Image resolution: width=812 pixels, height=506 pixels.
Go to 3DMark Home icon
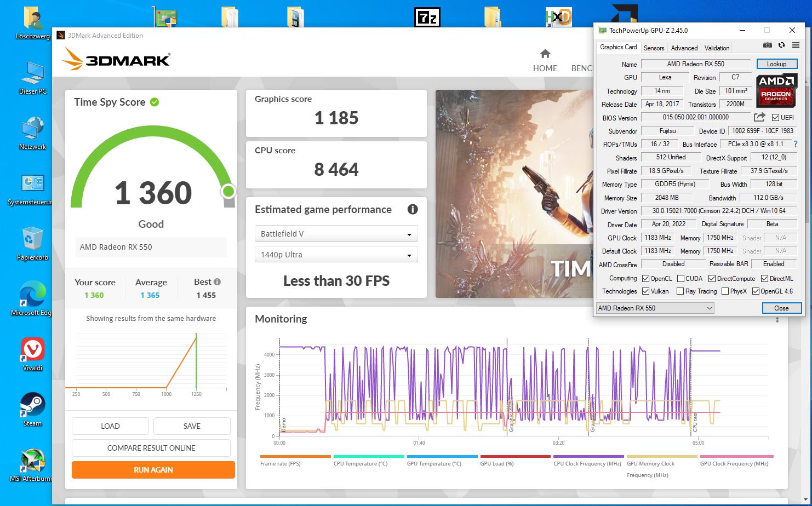[545, 54]
